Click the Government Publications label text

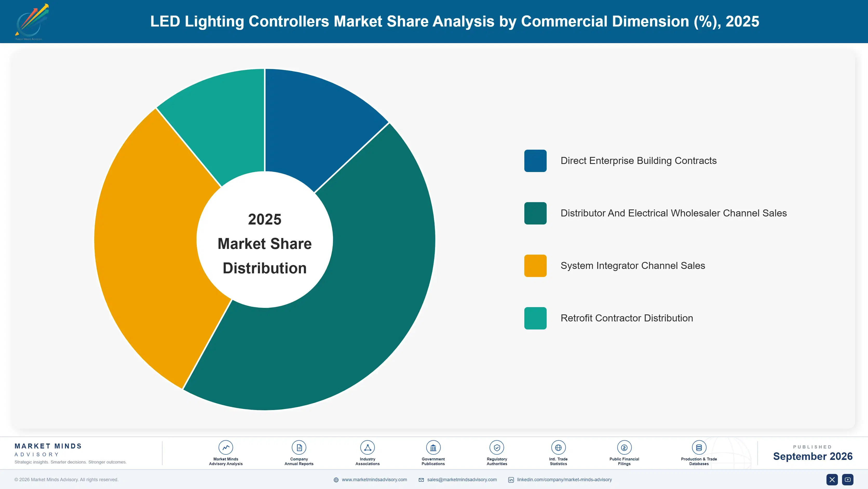click(x=433, y=461)
